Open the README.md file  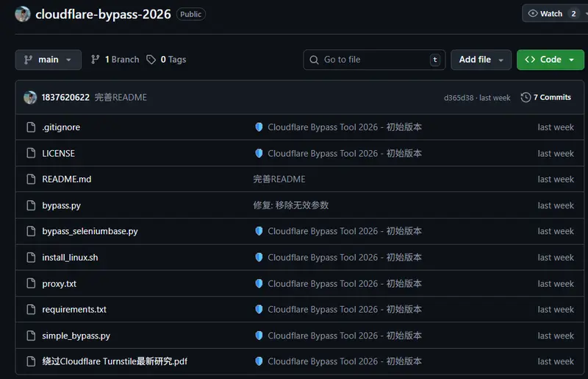point(67,179)
